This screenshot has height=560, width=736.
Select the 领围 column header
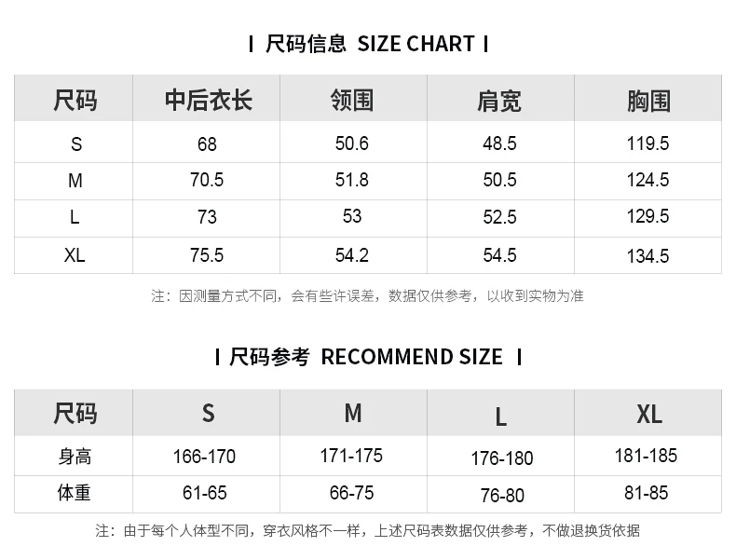tap(352, 101)
